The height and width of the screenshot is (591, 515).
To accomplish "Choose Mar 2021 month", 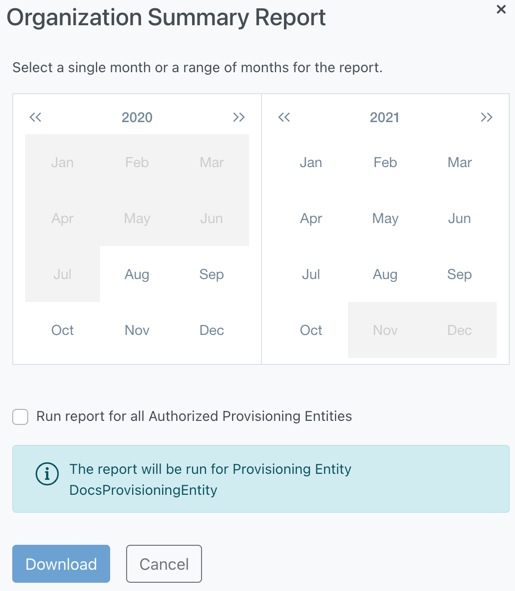I will 460,162.
